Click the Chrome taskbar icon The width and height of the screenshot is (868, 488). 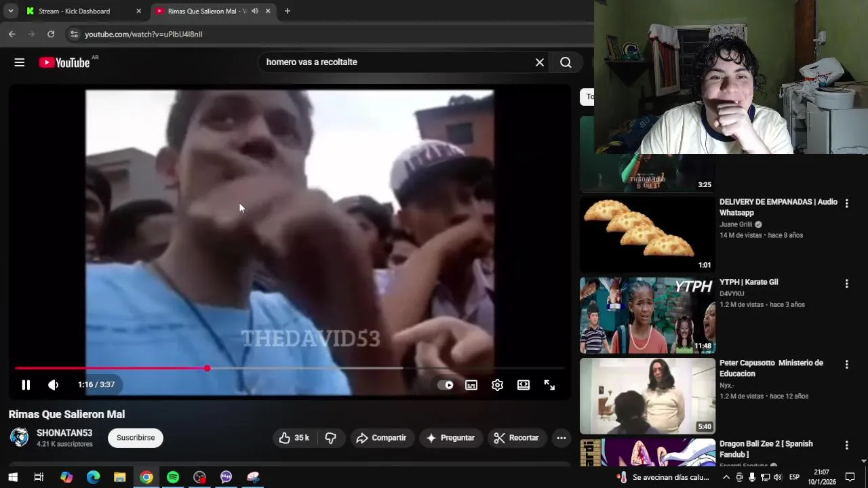(x=146, y=477)
